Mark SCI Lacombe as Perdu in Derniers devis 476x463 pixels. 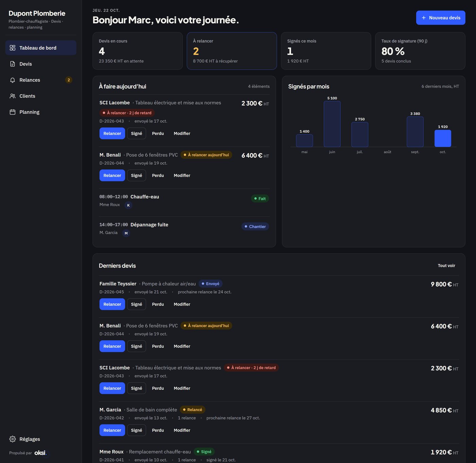158,388
